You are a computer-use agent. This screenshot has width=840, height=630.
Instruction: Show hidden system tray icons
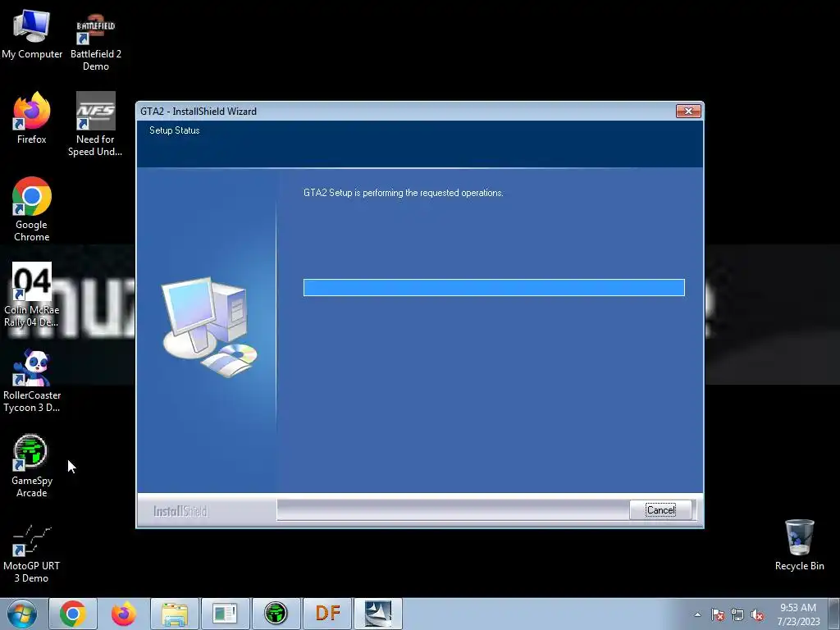point(697,614)
